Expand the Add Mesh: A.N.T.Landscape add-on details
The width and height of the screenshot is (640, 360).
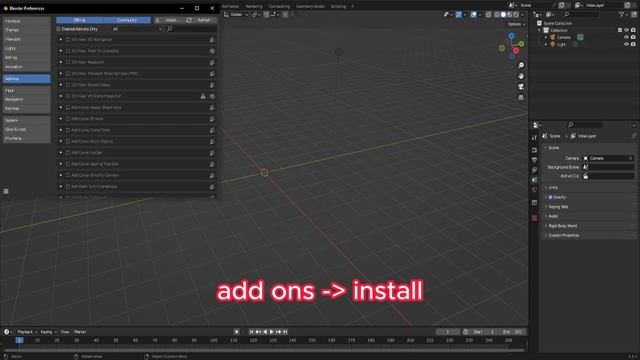point(61,187)
